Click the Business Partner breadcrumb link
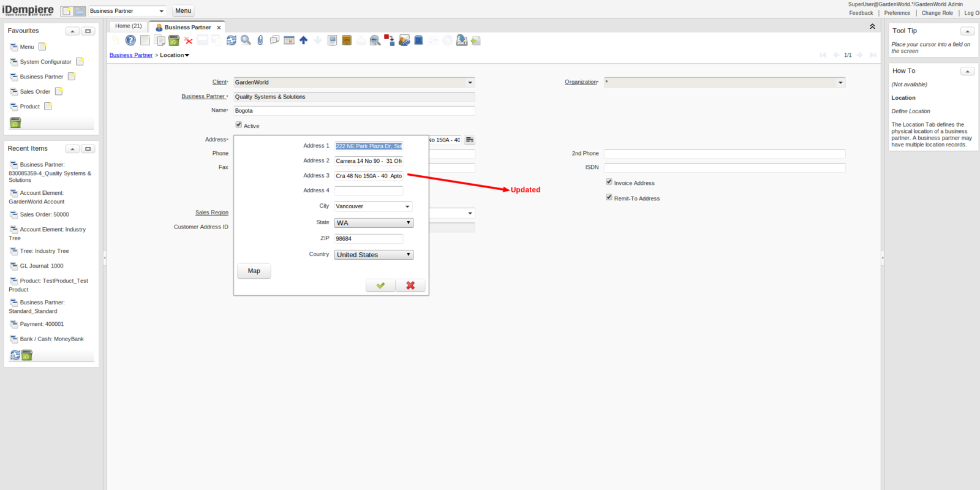Image resolution: width=980 pixels, height=490 pixels. [131, 55]
